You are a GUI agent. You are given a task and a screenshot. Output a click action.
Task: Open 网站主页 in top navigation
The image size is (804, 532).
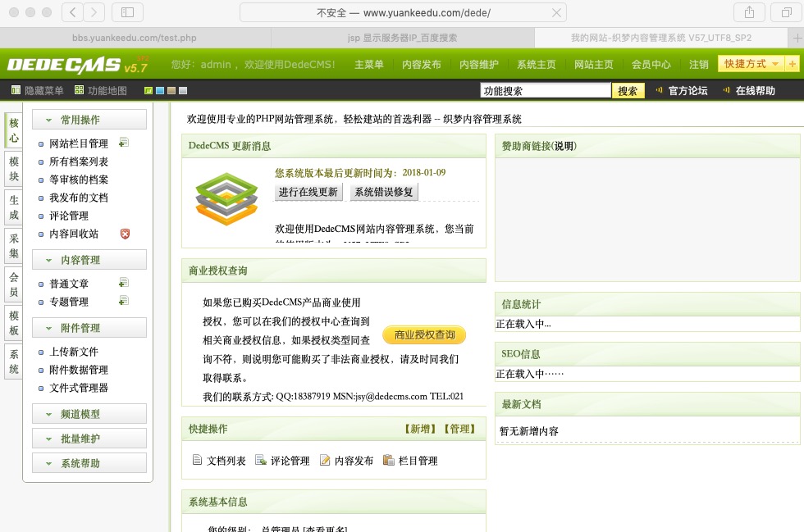(x=593, y=64)
